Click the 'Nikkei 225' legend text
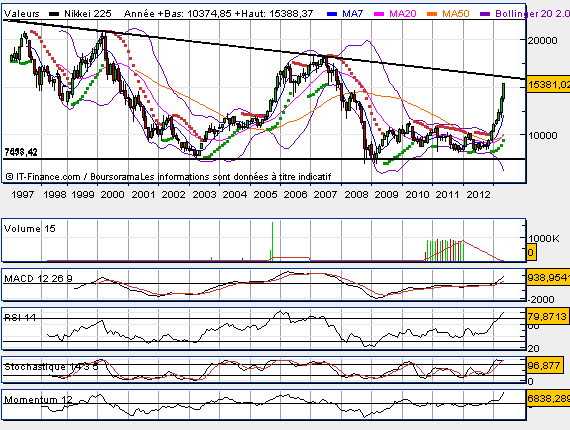Image resolution: width=570 pixels, height=430 pixels. [88, 14]
